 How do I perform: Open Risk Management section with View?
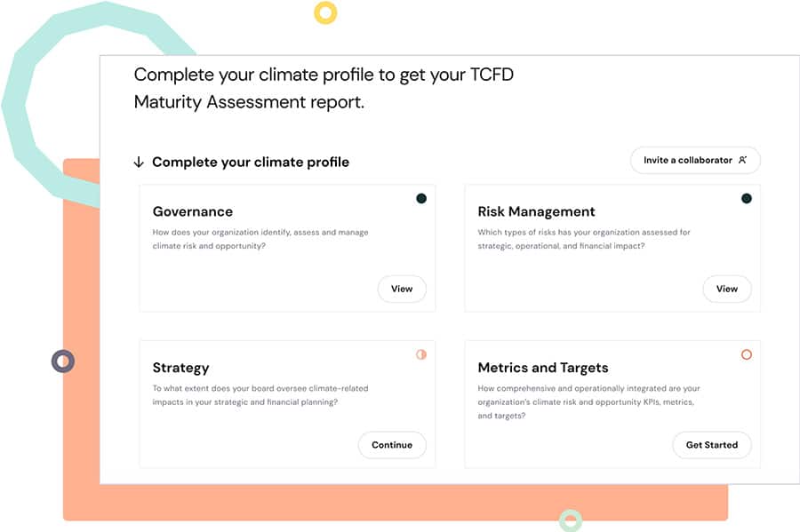[727, 289]
